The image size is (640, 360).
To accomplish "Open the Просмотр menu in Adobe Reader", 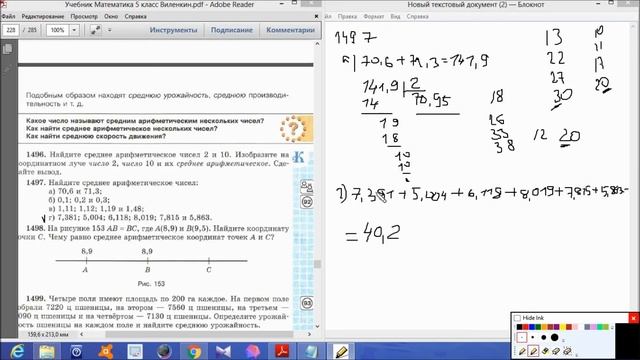I will (84, 17).
